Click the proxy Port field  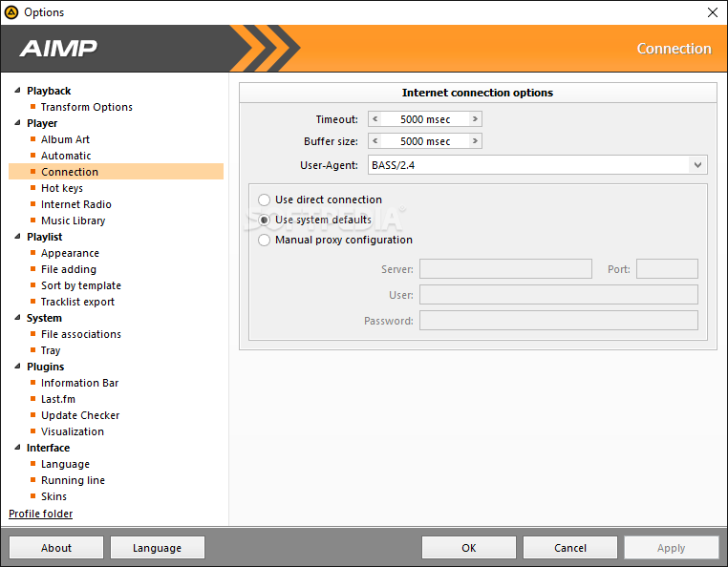click(667, 268)
